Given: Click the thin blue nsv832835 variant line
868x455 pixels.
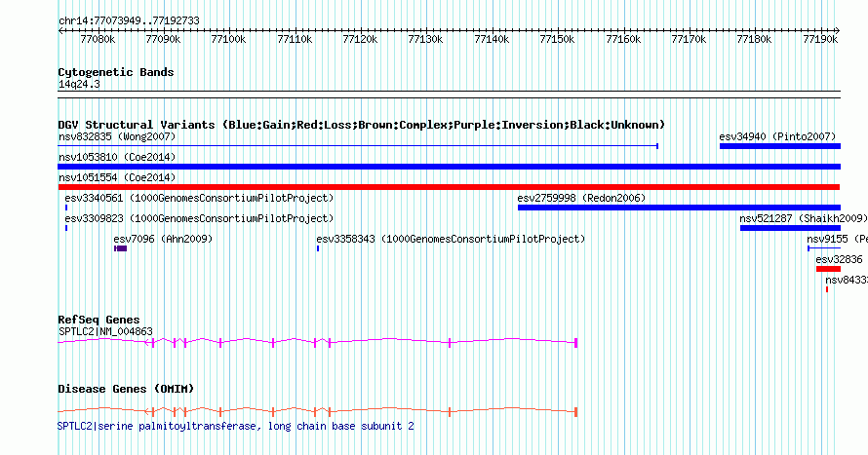Looking at the screenshot, I should coord(358,146).
